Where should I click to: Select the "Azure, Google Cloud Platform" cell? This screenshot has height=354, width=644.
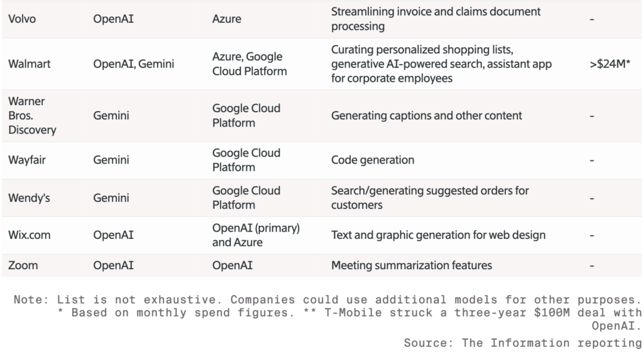(x=249, y=64)
